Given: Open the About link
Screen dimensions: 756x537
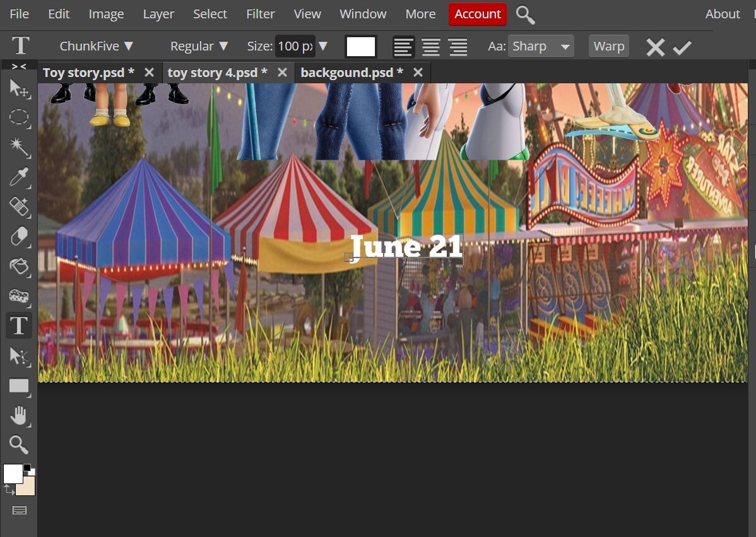Looking at the screenshot, I should (723, 14).
